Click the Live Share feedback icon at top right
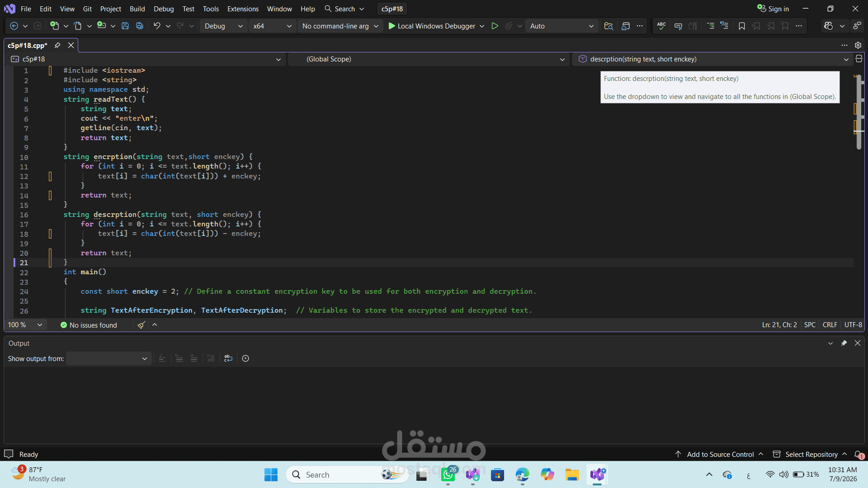 [x=857, y=26]
